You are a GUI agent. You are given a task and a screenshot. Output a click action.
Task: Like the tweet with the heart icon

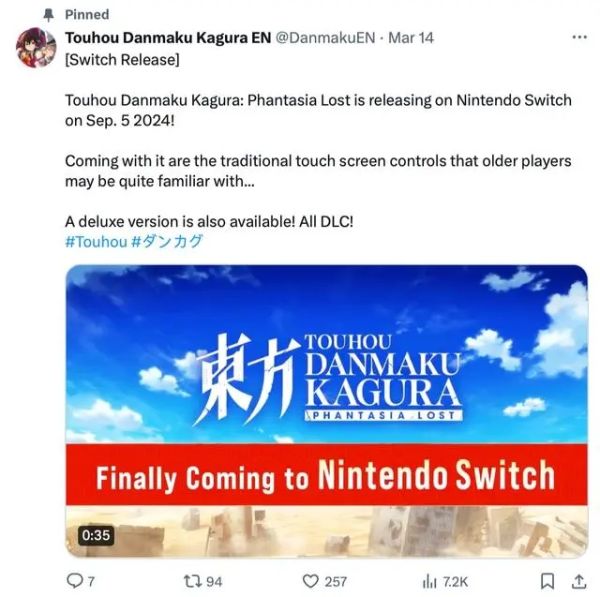coord(310,581)
